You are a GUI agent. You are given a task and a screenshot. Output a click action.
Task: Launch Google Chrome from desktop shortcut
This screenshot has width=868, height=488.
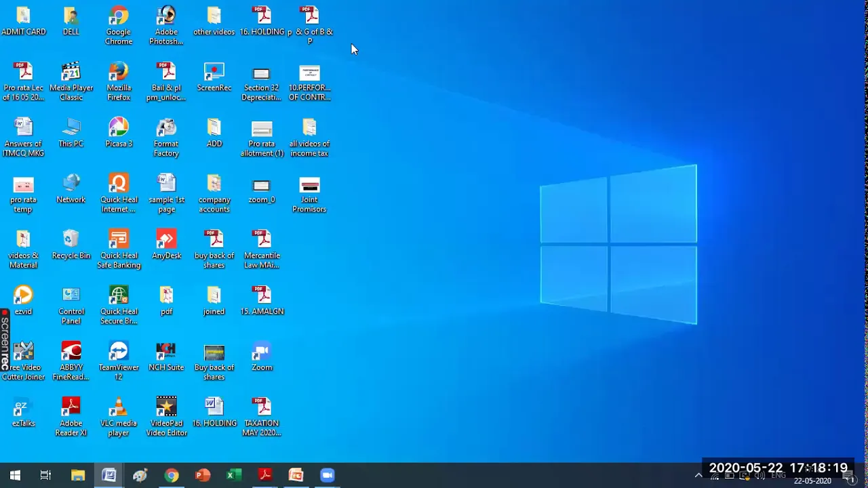point(119,26)
